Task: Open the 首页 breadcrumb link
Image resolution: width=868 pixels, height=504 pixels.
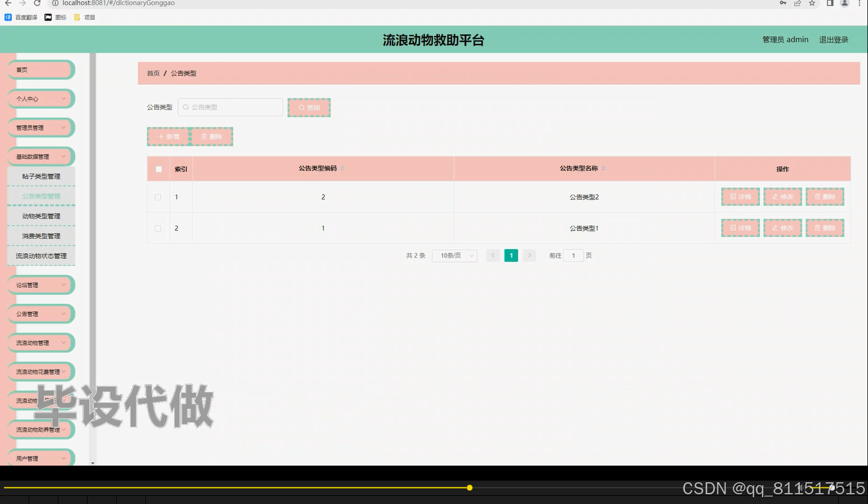Action: [152, 73]
